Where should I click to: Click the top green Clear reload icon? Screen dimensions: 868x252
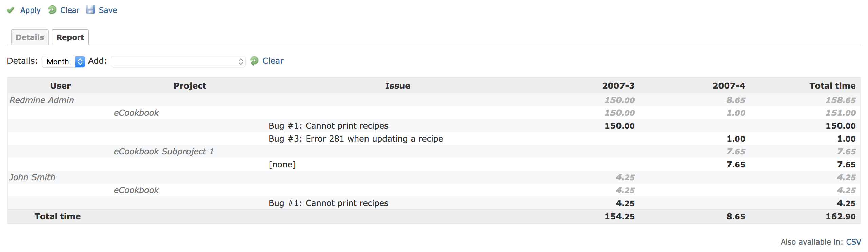click(52, 10)
